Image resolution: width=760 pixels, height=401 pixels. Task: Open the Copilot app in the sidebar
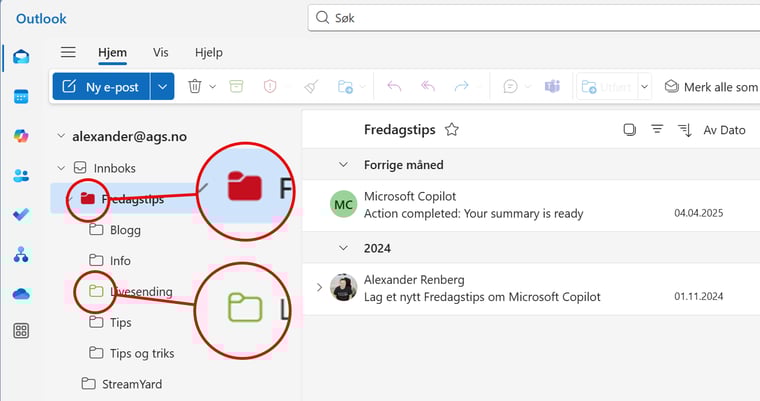pos(21,136)
